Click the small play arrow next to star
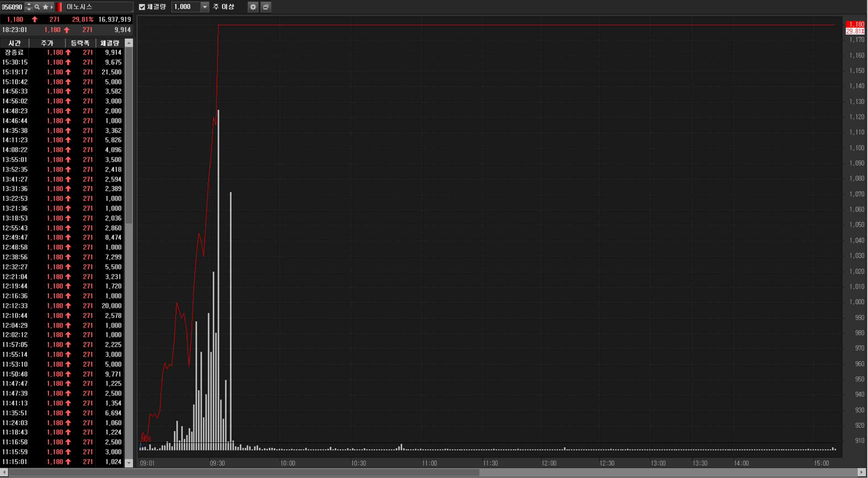Viewport: 868px width, 478px height. (52, 7)
